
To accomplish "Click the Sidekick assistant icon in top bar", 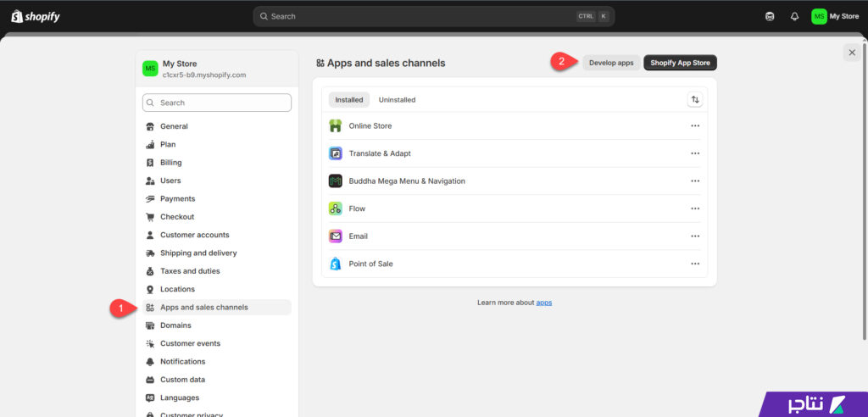I will pos(770,17).
